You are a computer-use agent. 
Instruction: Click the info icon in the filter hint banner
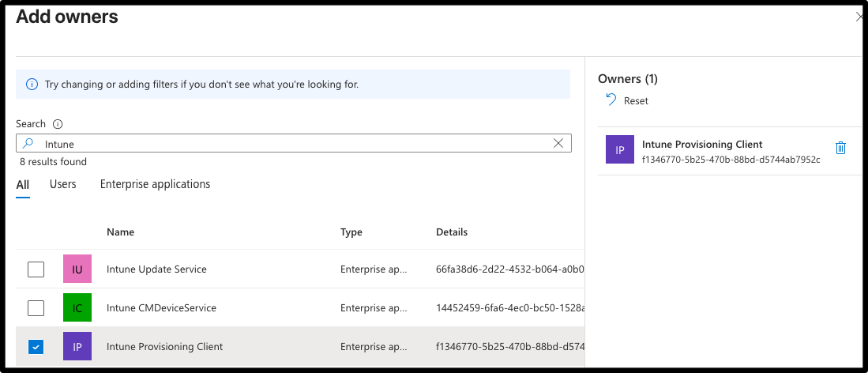(32, 85)
